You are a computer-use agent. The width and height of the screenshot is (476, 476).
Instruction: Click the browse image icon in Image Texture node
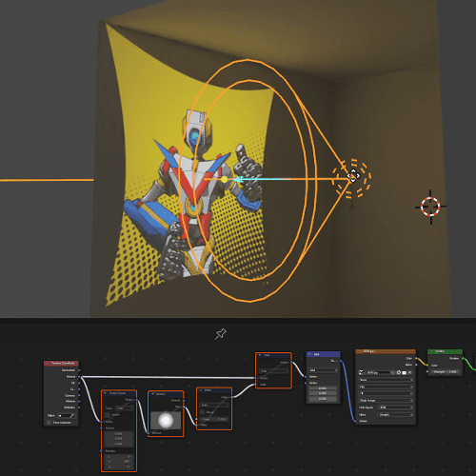point(361,372)
